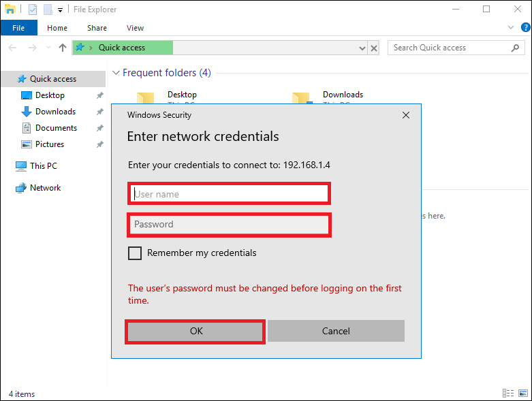The image size is (532, 401).
Task: Open the Customize Quick Access Toolbar dropdown
Action: click(60, 10)
